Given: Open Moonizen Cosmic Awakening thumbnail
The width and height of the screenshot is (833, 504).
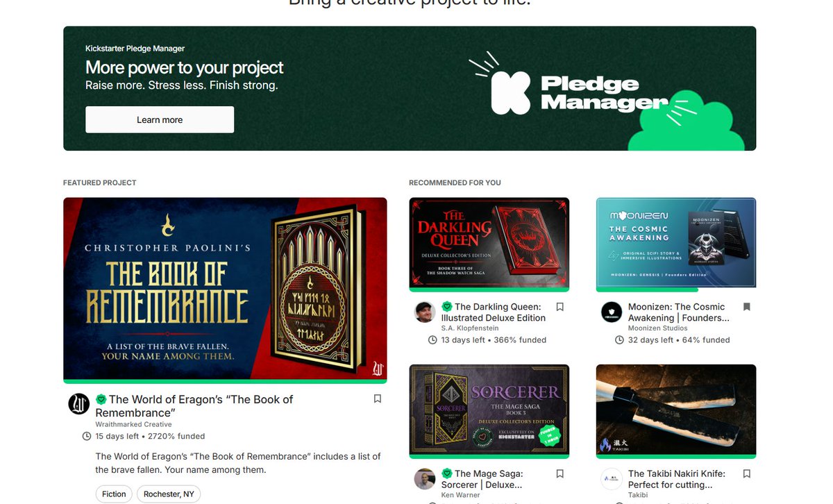Looking at the screenshot, I should click(x=676, y=243).
